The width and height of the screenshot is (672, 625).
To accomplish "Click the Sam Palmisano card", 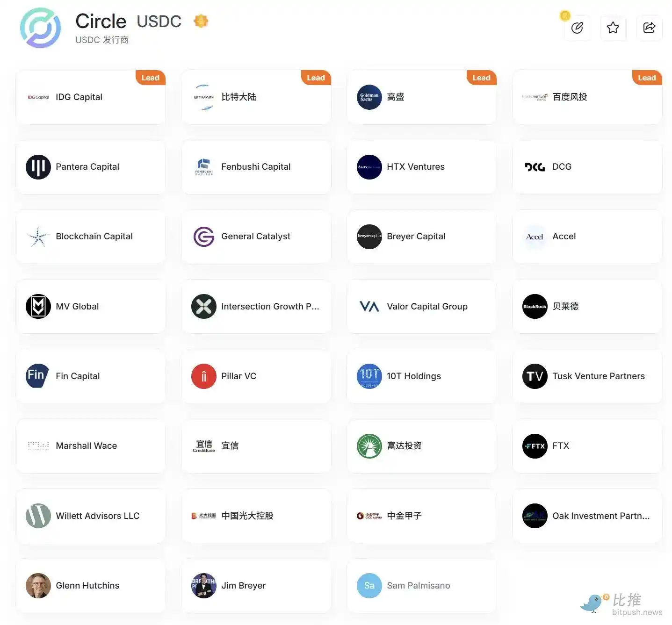I will (x=421, y=586).
